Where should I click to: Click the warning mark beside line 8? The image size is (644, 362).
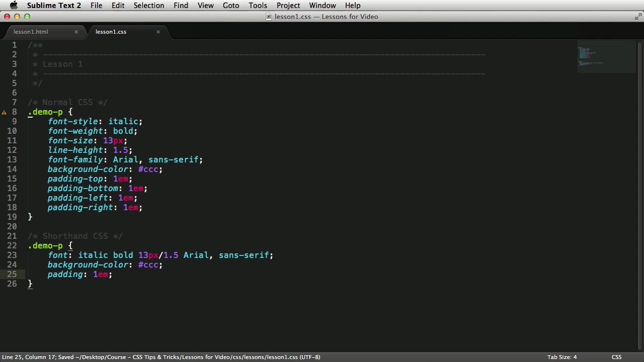pyautogui.click(x=4, y=112)
